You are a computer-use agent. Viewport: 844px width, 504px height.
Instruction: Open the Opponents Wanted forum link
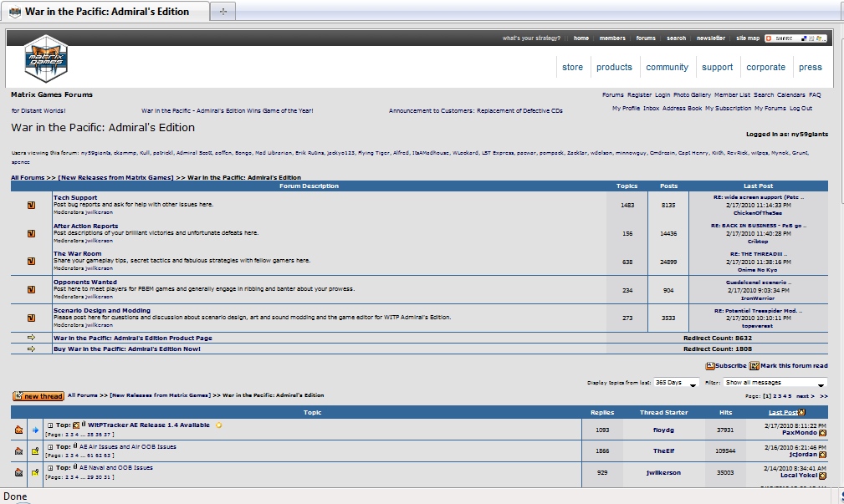85,282
